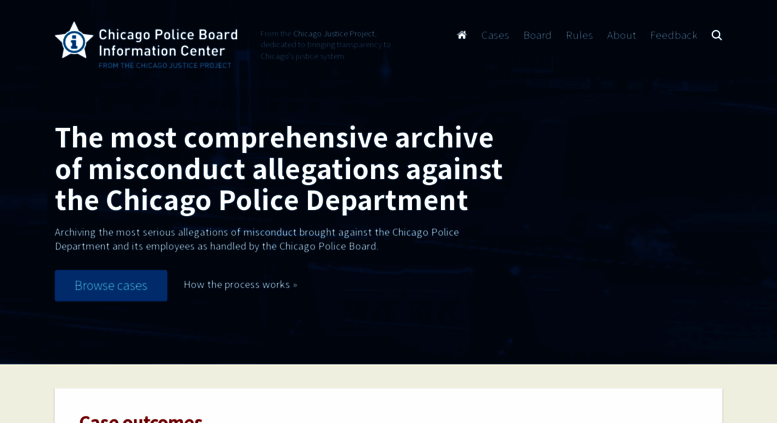Click the Browse cases button
Image resolution: width=777 pixels, height=423 pixels.
tap(111, 285)
